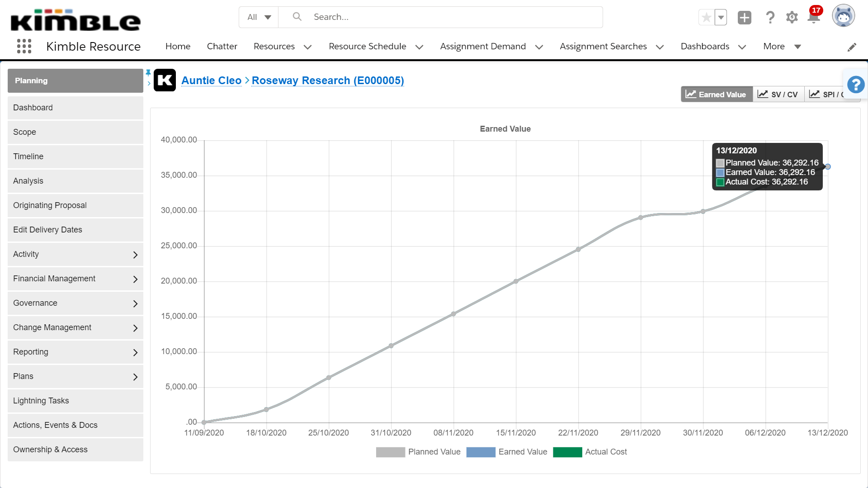This screenshot has height=488, width=868.
Task: Click the Earned Value legend swatch
Action: tap(481, 451)
